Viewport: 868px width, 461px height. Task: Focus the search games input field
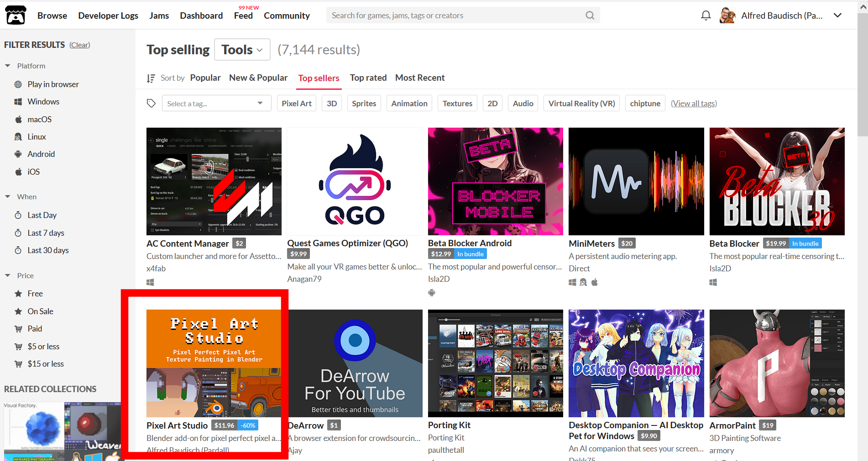(x=456, y=16)
